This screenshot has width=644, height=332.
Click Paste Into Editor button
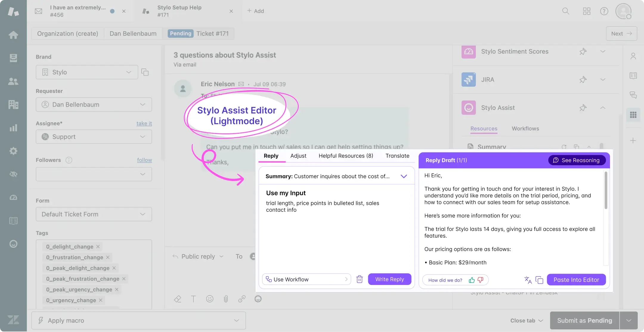click(x=576, y=280)
